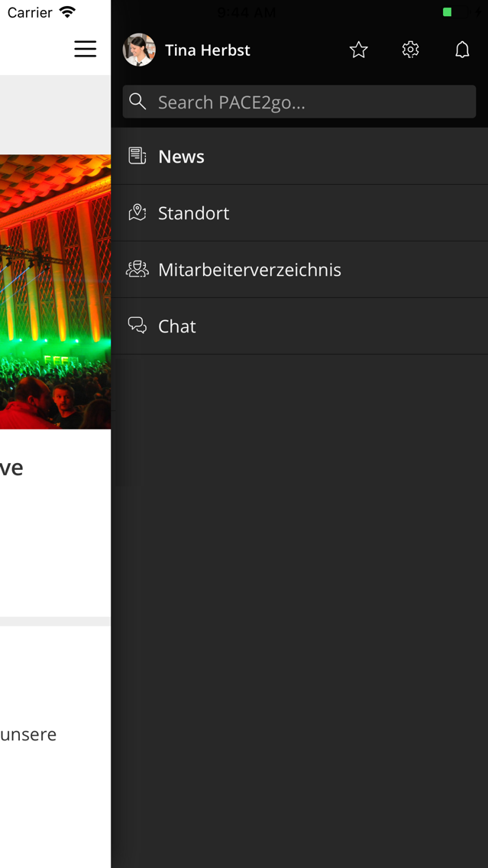Open favorites with the star icon
488x868 pixels.
coord(358,50)
